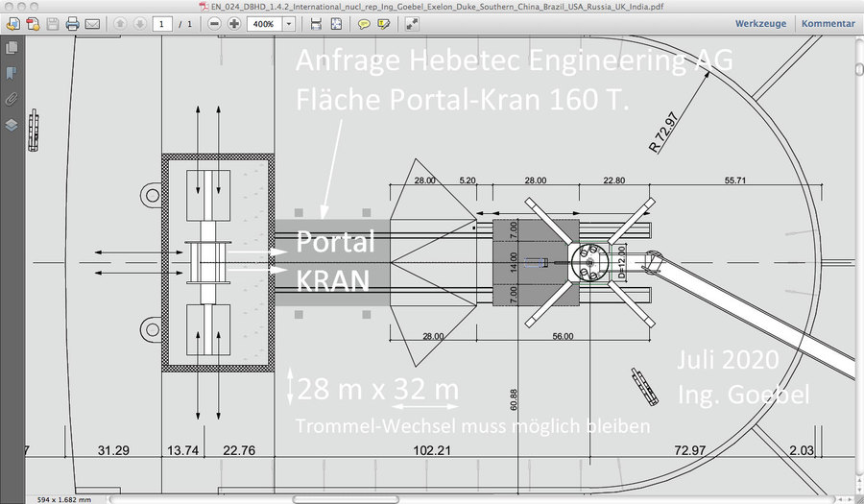Open the bookmarks sidebar panel
The height and width of the screenshot is (504, 864).
point(11,73)
